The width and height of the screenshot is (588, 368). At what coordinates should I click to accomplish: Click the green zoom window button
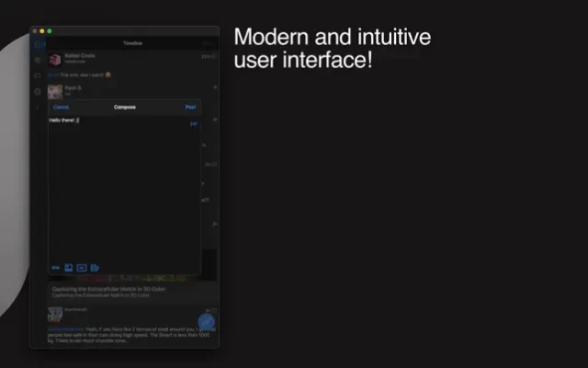pos(50,31)
